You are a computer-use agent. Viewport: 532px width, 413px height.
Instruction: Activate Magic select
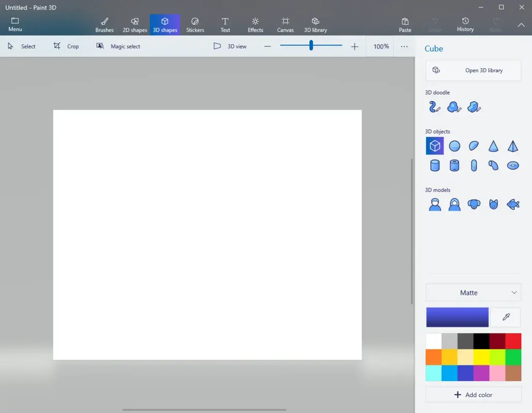[x=118, y=46]
